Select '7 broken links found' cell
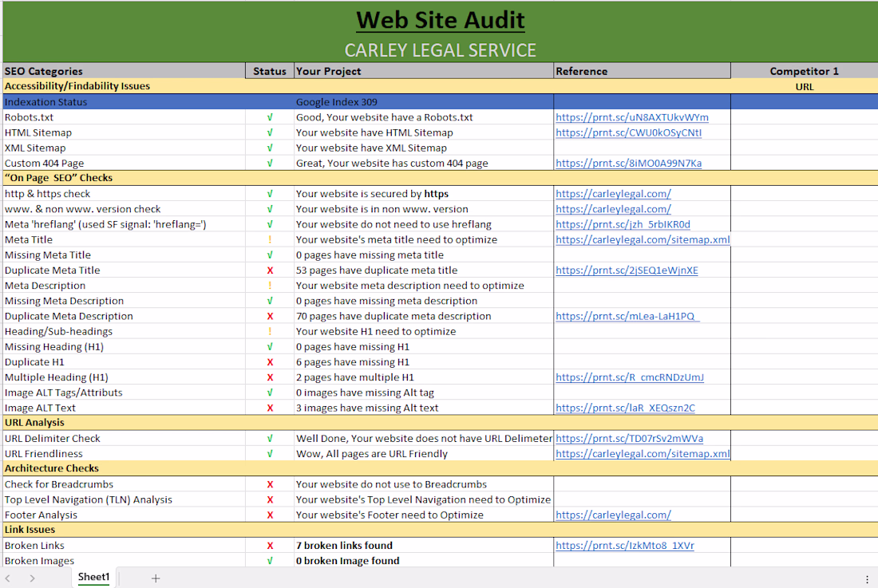 coord(423,546)
